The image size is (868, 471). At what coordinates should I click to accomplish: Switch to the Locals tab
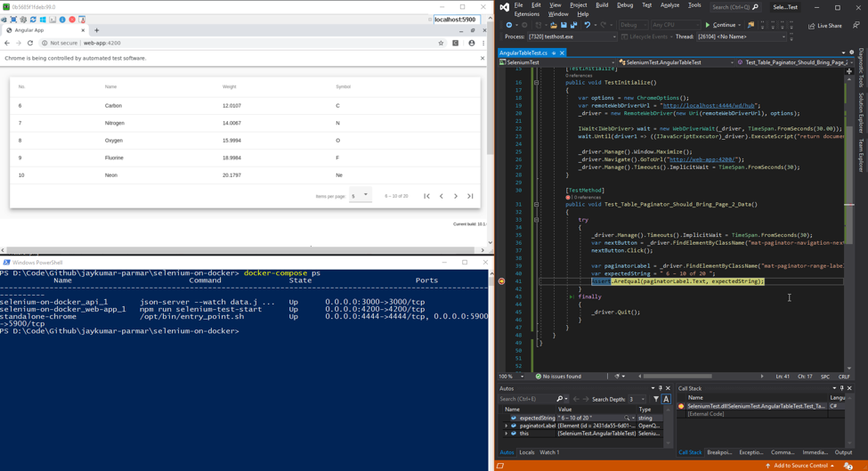click(x=527, y=452)
